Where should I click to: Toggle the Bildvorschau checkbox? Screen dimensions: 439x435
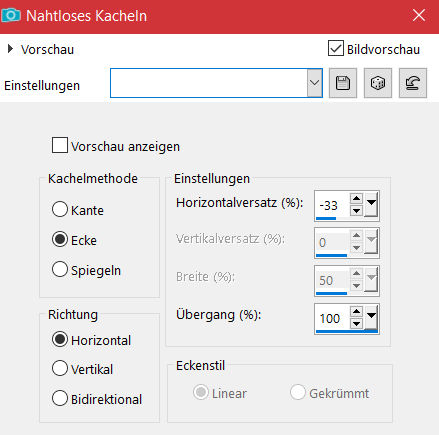[336, 49]
